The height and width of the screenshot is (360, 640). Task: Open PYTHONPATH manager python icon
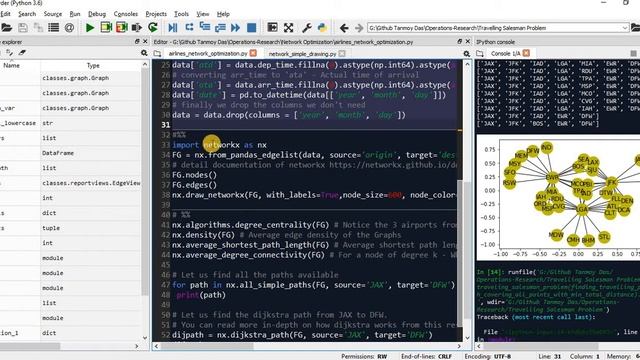pos(322,28)
